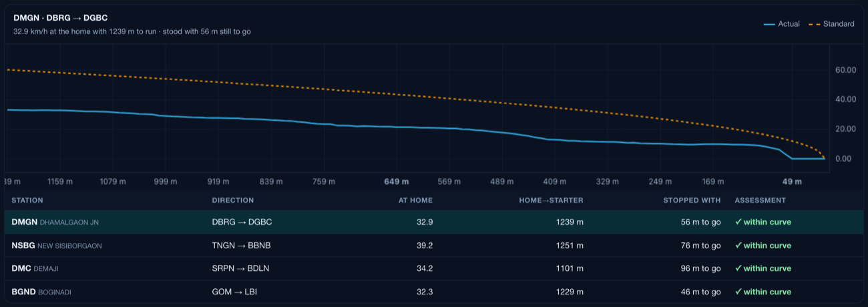Screen dimensions: 868x307
Task: Click the 40.00 speed axis label
Action: point(845,99)
